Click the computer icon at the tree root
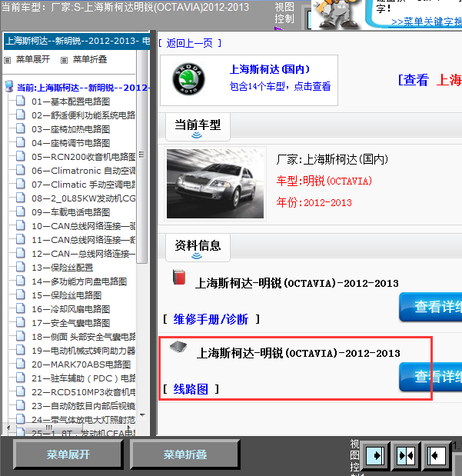The height and width of the screenshot is (476, 462). coord(9,87)
